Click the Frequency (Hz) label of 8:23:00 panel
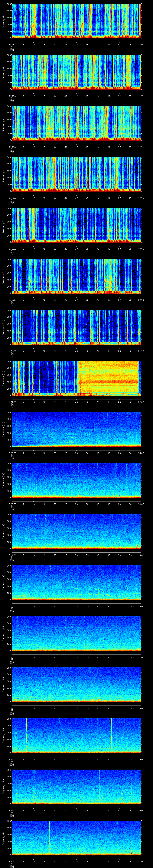The height and width of the screenshot is (868, 153). click(x=3, y=480)
